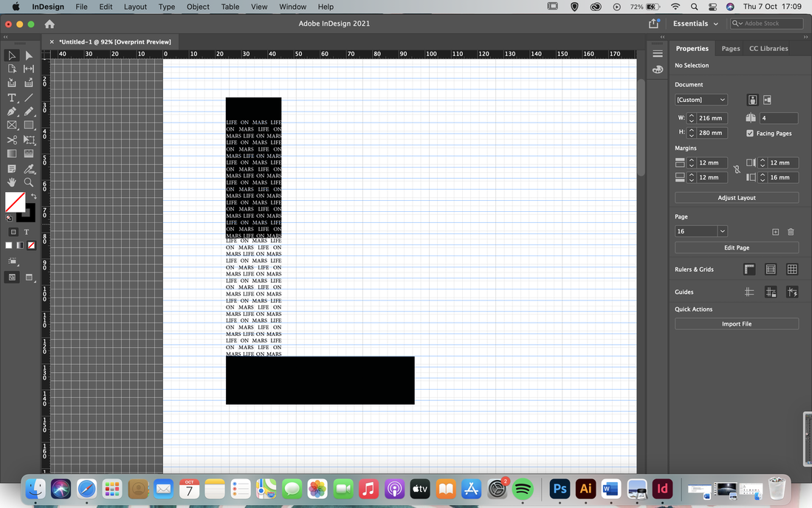Image resolution: width=812 pixels, height=508 pixels.
Task: Show the document grid icon
Action: (x=792, y=270)
